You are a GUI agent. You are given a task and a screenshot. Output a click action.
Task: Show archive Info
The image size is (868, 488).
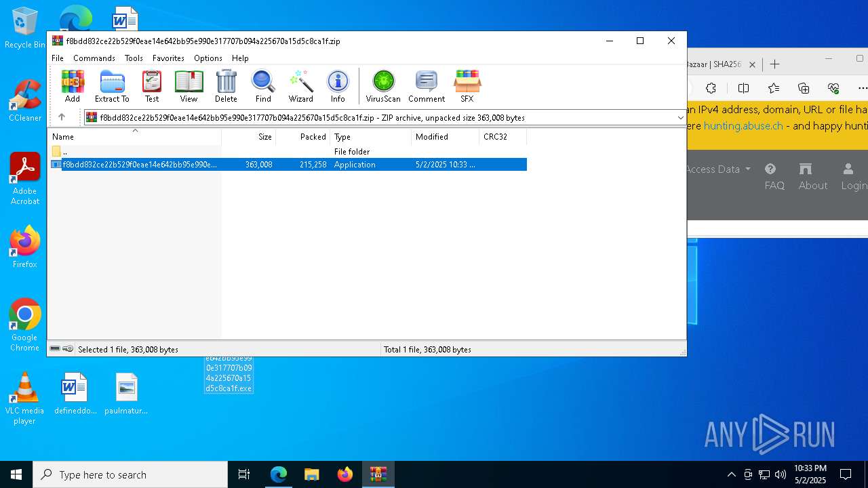[338, 86]
